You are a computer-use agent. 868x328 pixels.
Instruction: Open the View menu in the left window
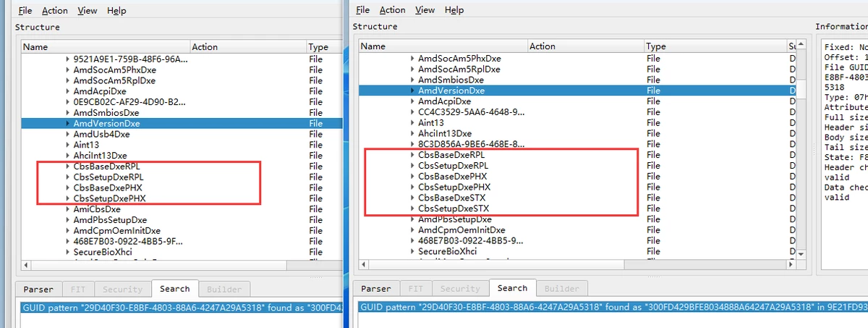88,11
